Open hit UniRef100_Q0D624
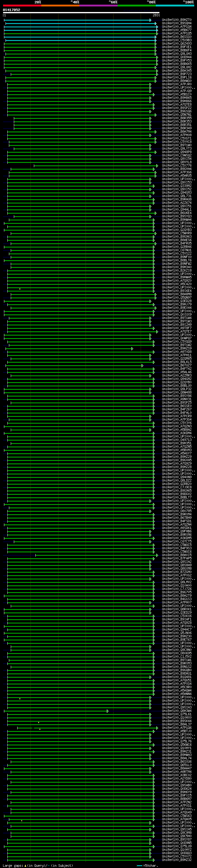 click(176, 789)
